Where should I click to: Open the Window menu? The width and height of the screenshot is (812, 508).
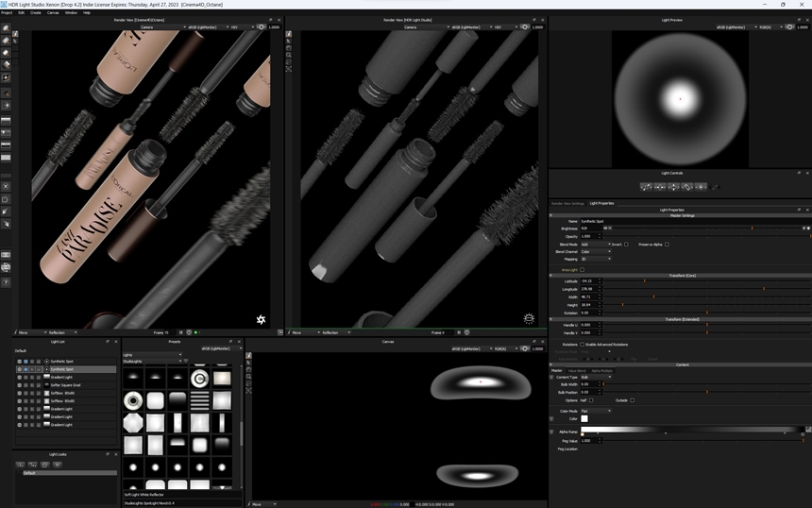tap(71, 12)
